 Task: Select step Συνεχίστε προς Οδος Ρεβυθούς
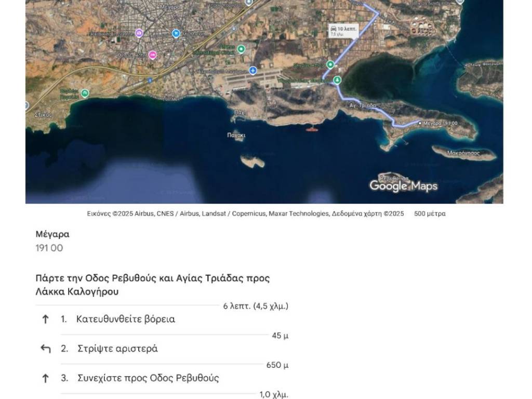click(x=148, y=378)
